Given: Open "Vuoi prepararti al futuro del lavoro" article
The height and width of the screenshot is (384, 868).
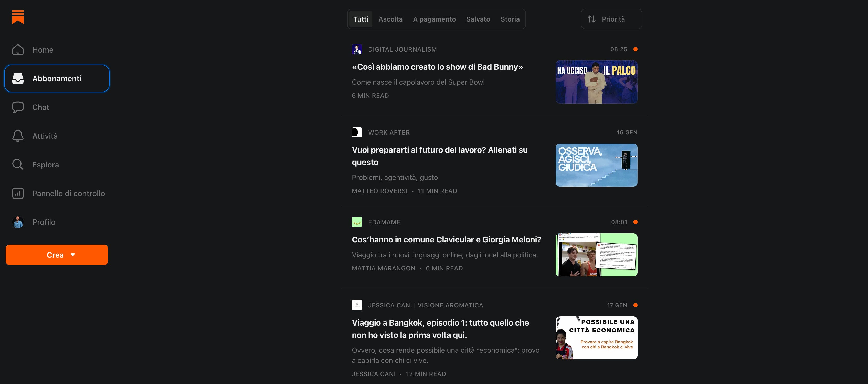Looking at the screenshot, I should click(x=440, y=156).
